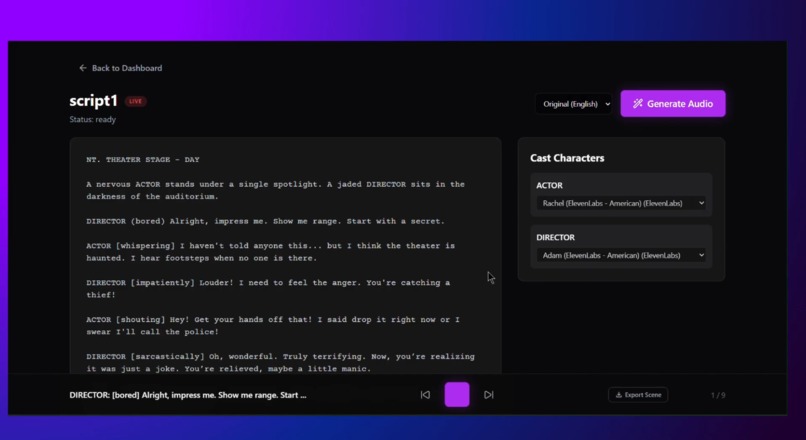Image resolution: width=806 pixels, height=440 pixels.
Task: Click the ACTOR [shouting] Hey! line
Action: click(273, 326)
